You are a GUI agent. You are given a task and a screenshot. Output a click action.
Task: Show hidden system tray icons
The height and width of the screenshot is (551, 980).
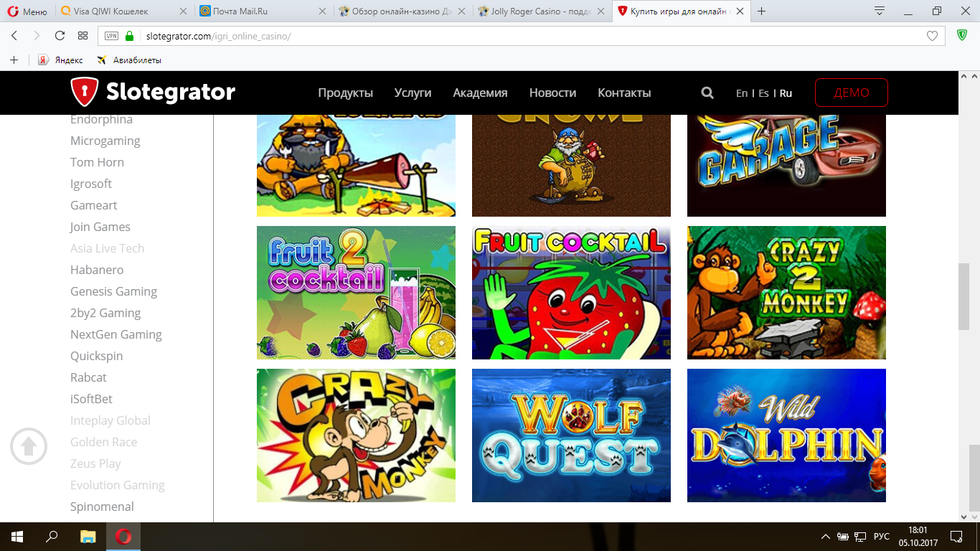point(825,537)
